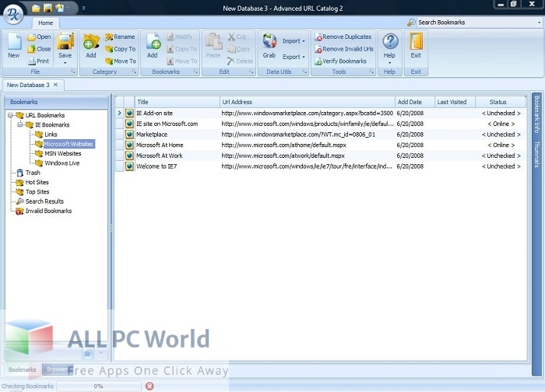Select the 'Marketplace' bookmark row
The width and height of the screenshot is (545, 392).
point(321,135)
